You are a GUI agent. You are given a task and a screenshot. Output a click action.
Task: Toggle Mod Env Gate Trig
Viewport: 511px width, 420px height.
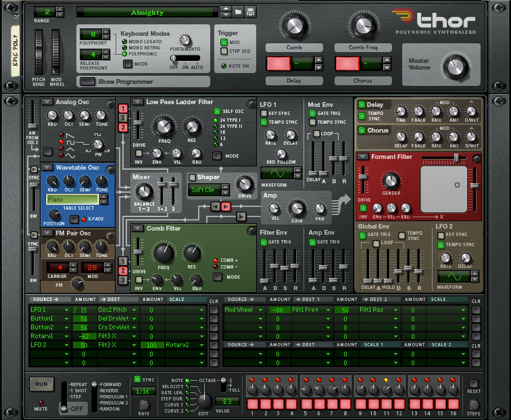click(312, 113)
